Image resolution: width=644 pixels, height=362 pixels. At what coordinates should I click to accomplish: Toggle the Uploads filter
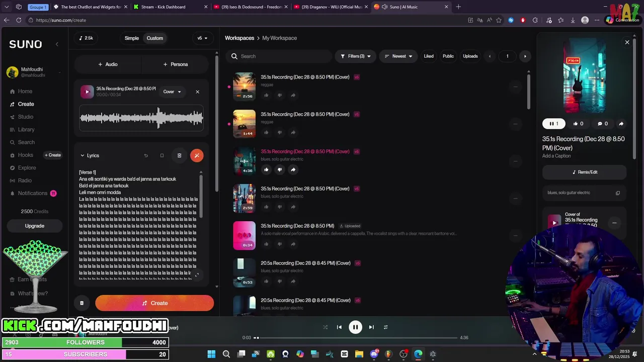470,56
